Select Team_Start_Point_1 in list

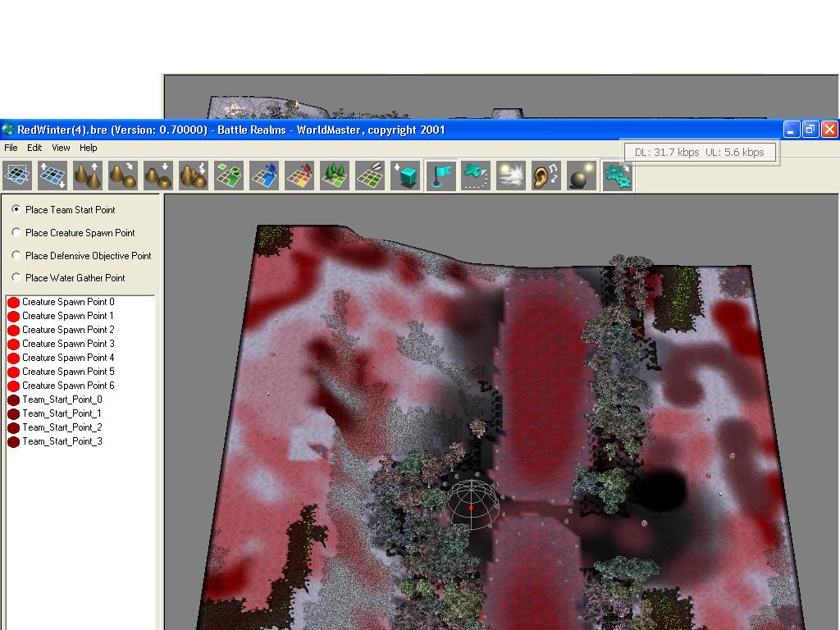pos(55,413)
